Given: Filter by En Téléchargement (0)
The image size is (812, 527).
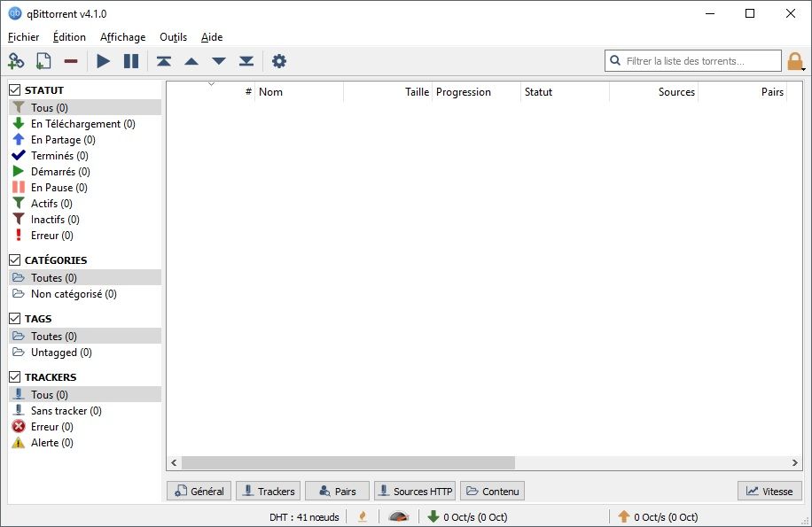Looking at the screenshot, I should (85, 124).
